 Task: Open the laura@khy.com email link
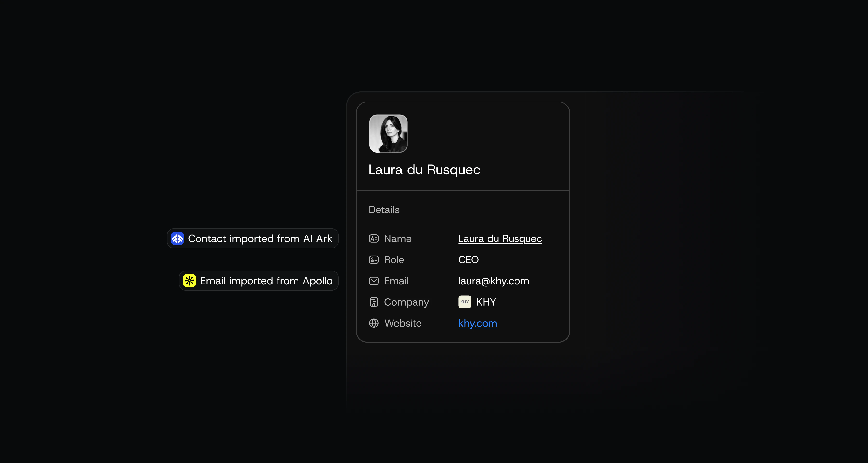coord(494,281)
